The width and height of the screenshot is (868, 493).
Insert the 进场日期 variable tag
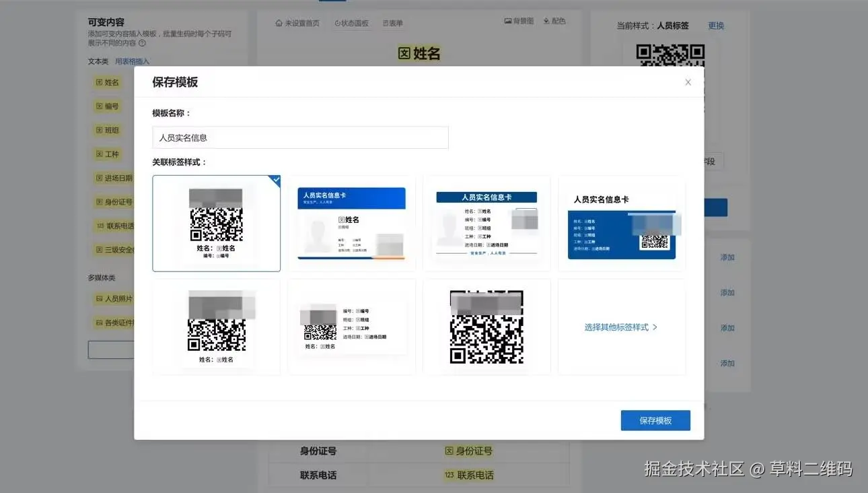coord(113,178)
